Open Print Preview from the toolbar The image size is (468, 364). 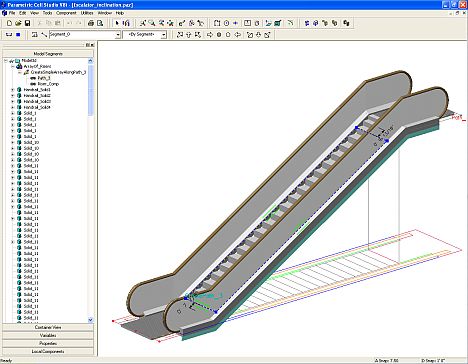[x=100, y=23]
